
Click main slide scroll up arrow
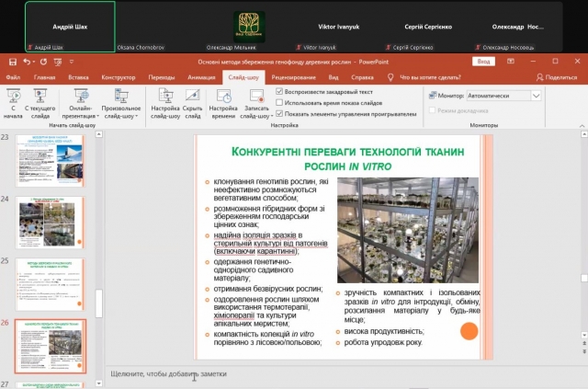point(584,134)
